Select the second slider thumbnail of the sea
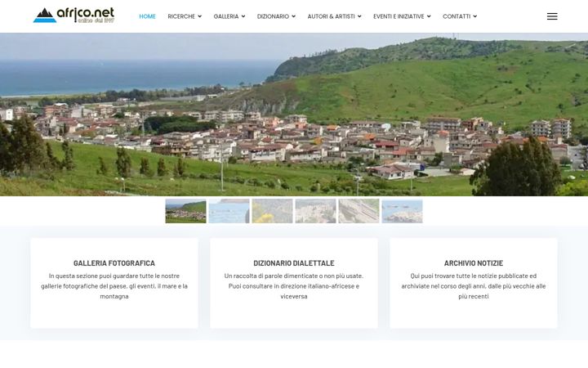The height and width of the screenshot is (368, 588). 229,211
